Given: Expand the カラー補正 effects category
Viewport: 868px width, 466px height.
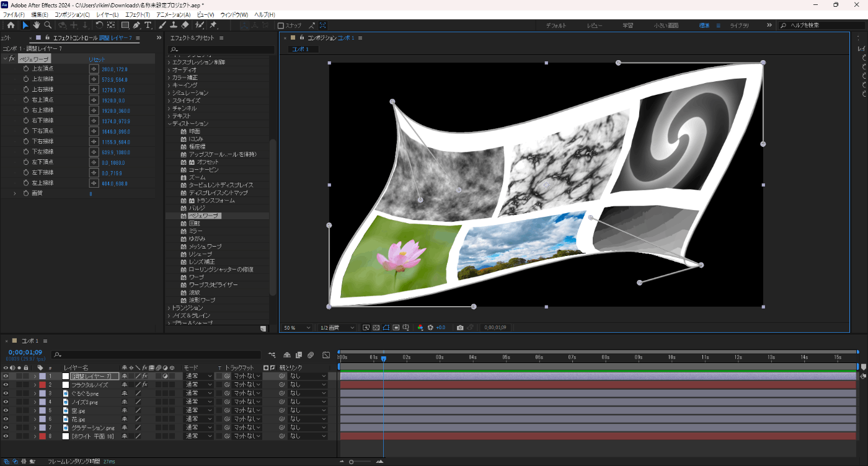Looking at the screenshot, I should [x=169, y=77].
